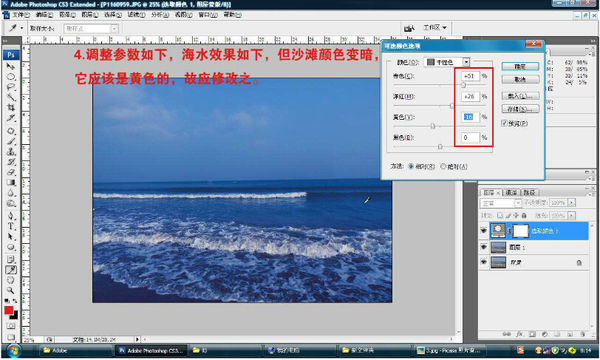Toggle Lock Position in Layers panel

click(516, 215)
